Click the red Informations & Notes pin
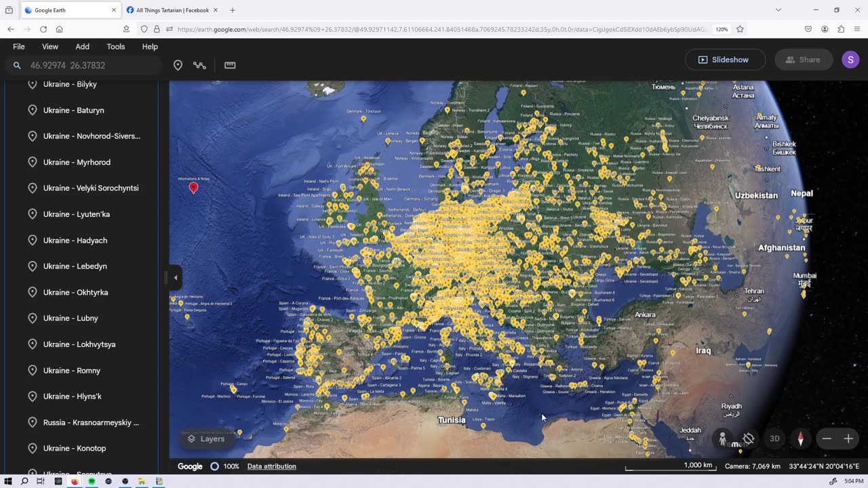868x488 pixels. [x=193, y=188]
